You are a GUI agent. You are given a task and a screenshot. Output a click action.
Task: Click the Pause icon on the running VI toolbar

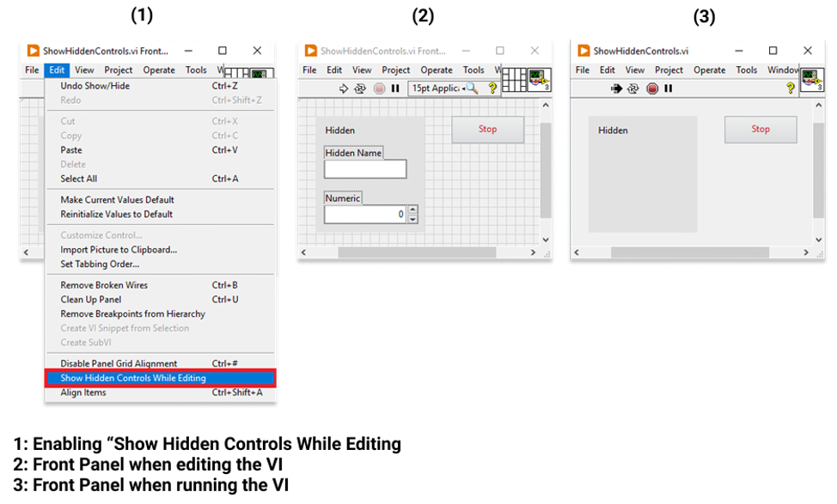click(667, 88)
